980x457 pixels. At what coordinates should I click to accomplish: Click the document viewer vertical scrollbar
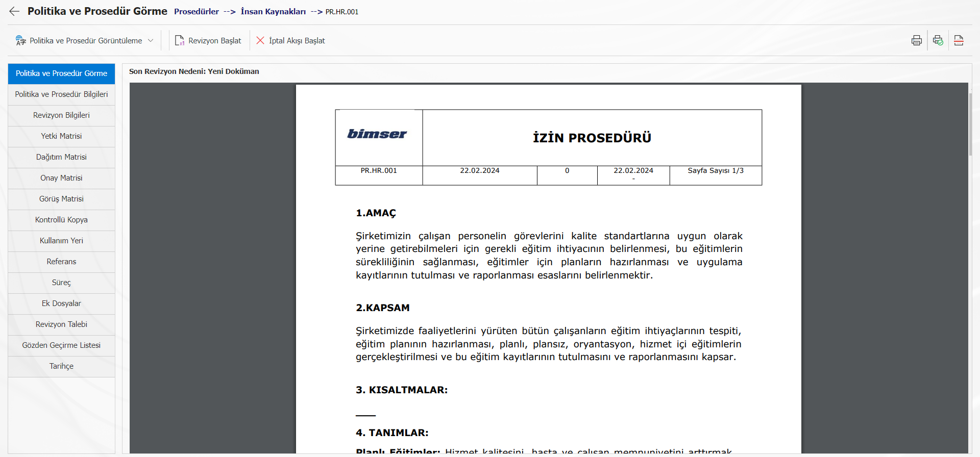pyautogui.click(x=970, y=124)
